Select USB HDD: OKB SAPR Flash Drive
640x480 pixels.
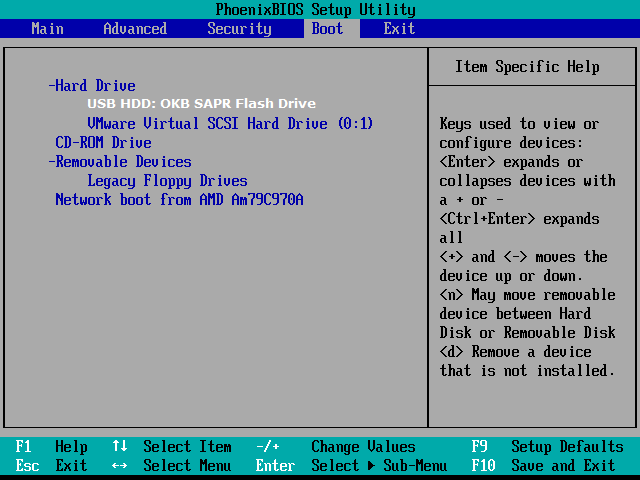coord(202,104)
